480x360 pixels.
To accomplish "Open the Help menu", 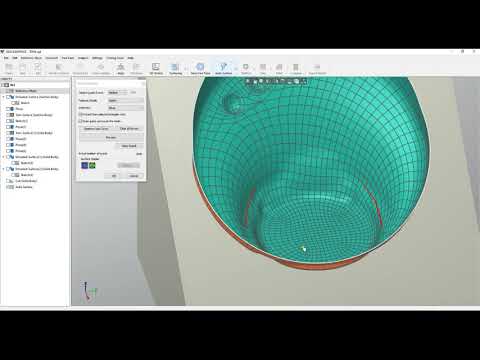I will (x=131, y=58).
